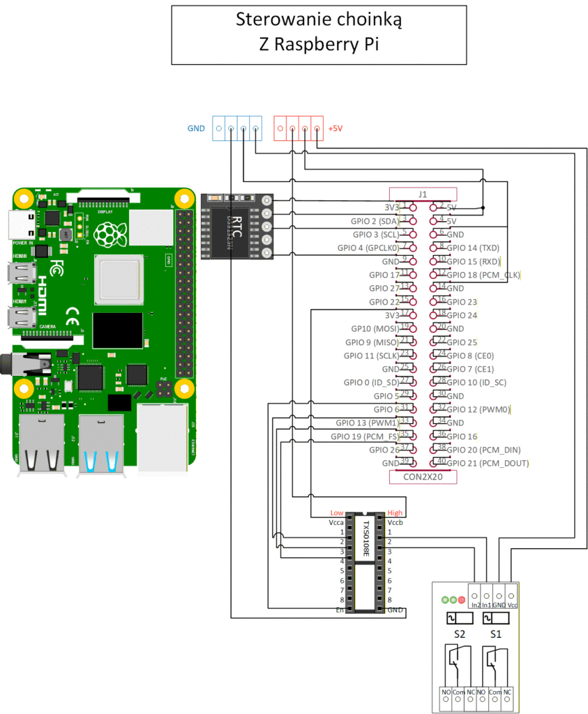Select the blue USB 3.0 port

pos(102,443)
